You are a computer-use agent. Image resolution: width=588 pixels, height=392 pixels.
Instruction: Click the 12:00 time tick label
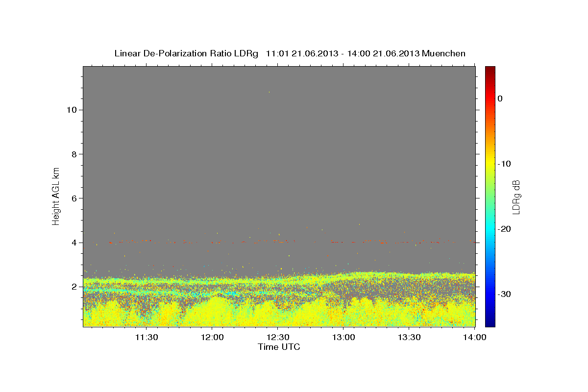coord(212,337)
